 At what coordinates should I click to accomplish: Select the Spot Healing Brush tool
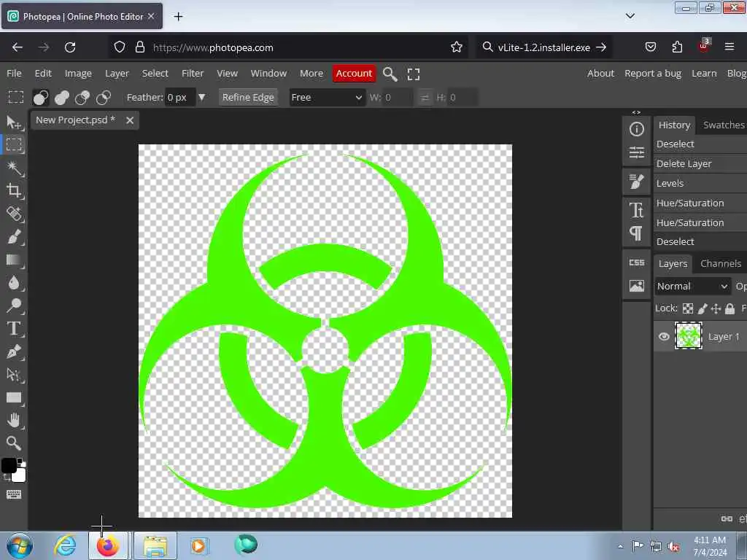[14, 214]
